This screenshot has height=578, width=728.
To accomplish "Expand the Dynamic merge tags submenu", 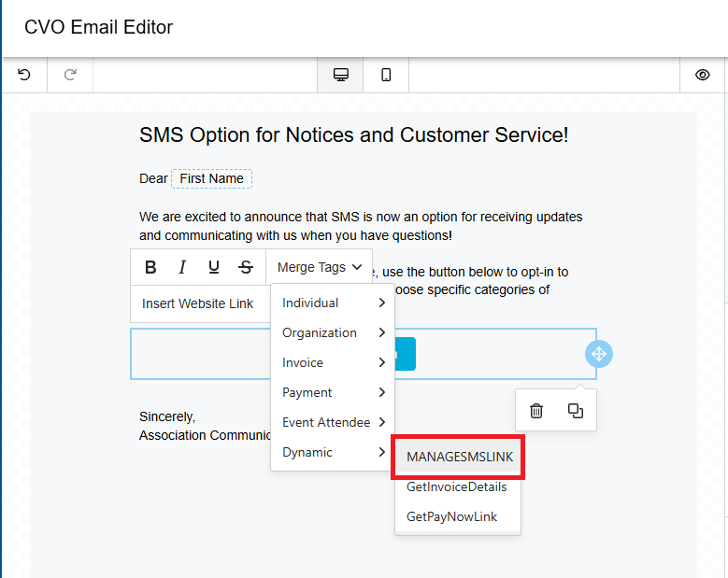I will (333, 452).
